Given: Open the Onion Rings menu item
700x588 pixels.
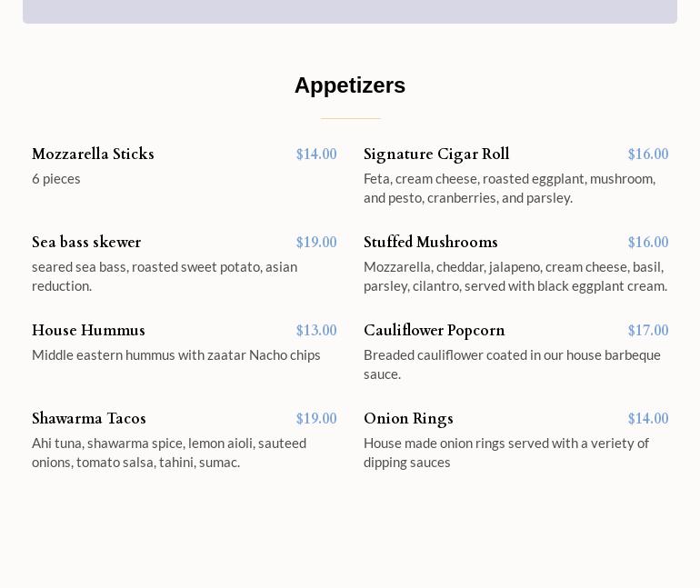Looking at the screenshot, I should click(x=408, y=419).
